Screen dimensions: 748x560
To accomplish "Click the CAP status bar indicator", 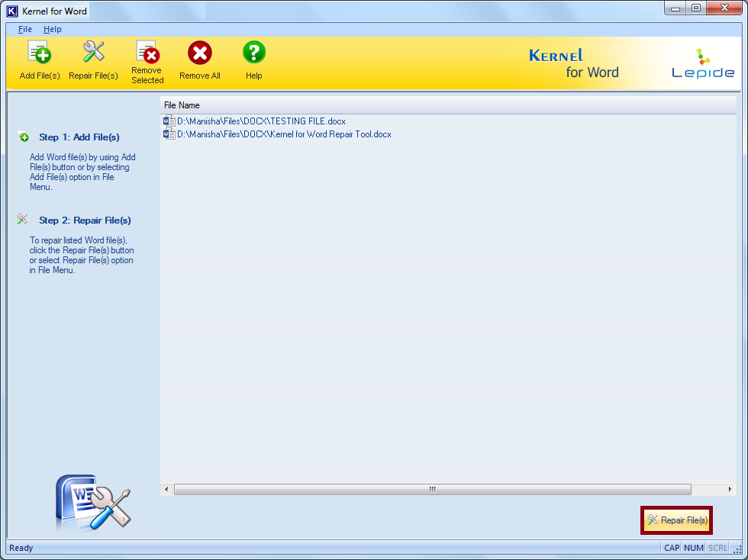I will tap(672, 548).
